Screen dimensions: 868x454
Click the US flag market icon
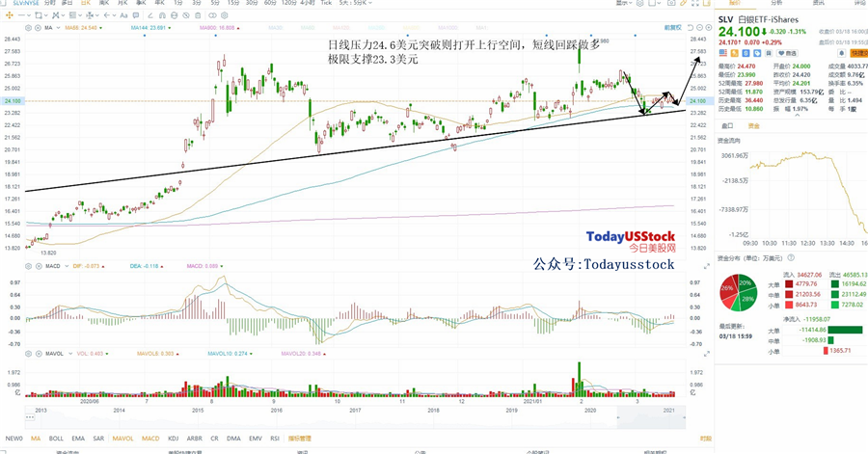(x=723, y=53)
